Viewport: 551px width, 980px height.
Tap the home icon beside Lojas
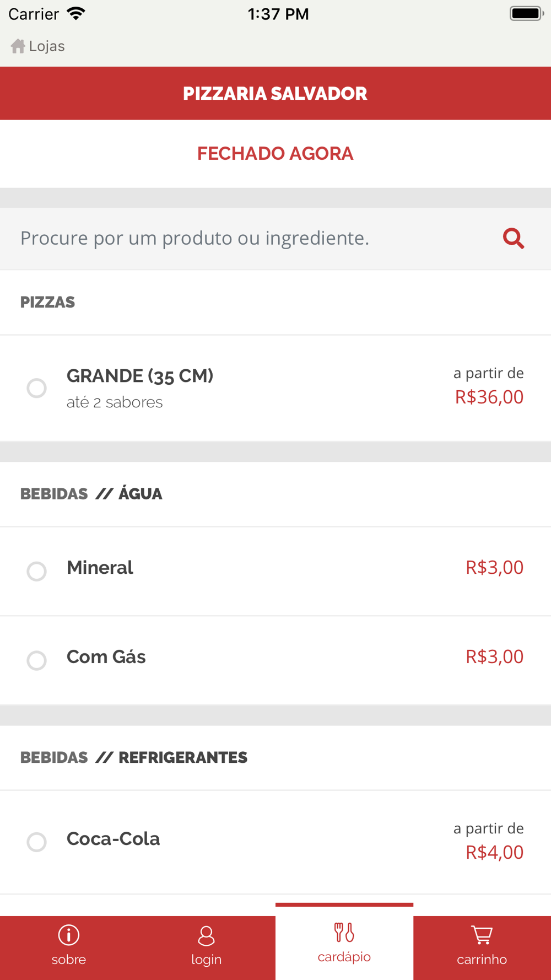18,46
